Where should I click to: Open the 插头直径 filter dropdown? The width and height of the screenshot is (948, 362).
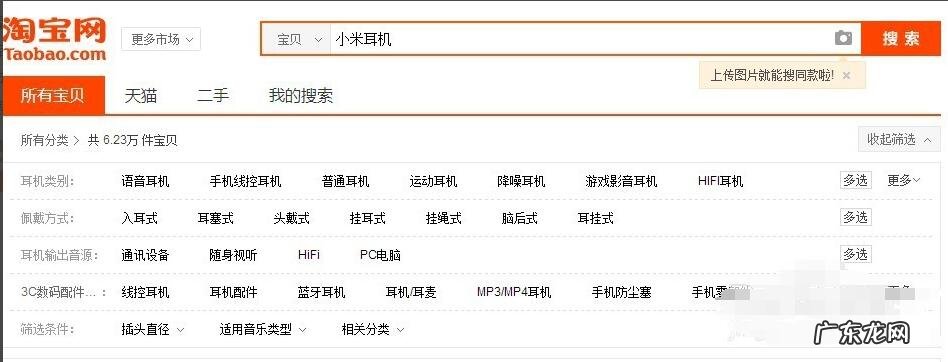tap(152, 329)
